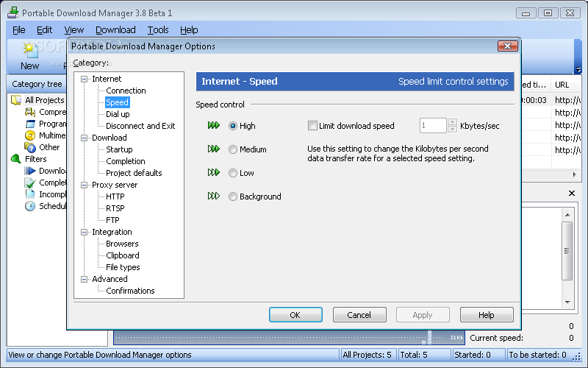
Task: Click the Programs category icon
Action: click(x=30, y=124)
